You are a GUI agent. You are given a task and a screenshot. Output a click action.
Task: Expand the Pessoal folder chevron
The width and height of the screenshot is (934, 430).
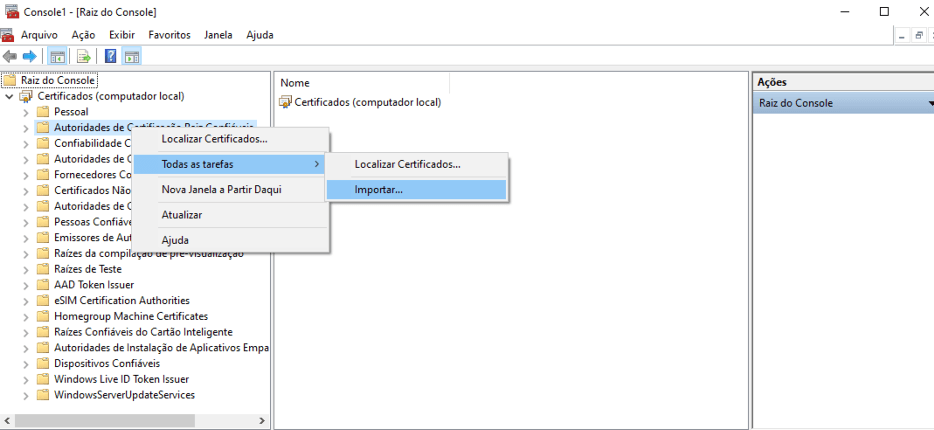(x=25, y=112)
